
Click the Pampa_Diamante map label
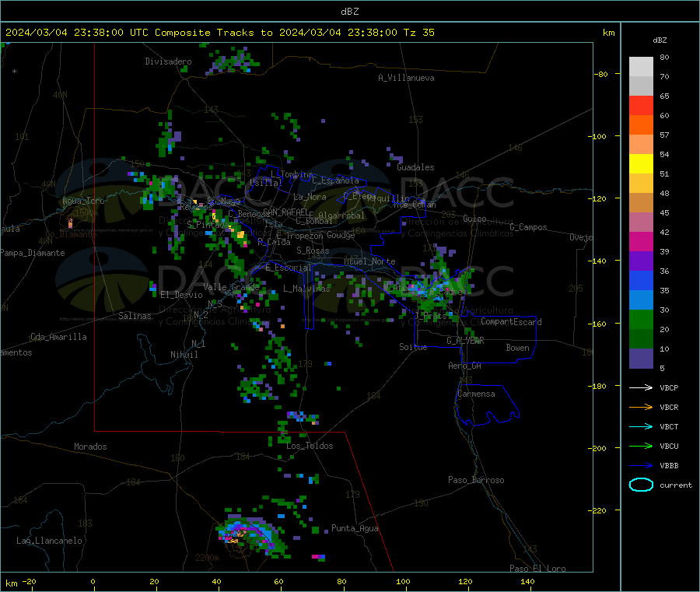pyautogui.click(x=33, y=253)
